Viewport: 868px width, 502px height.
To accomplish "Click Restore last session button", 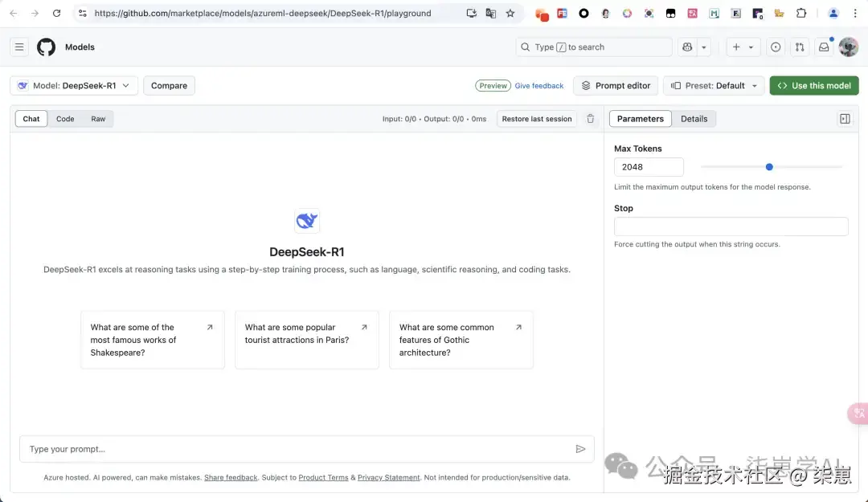I will pos(536,118).
